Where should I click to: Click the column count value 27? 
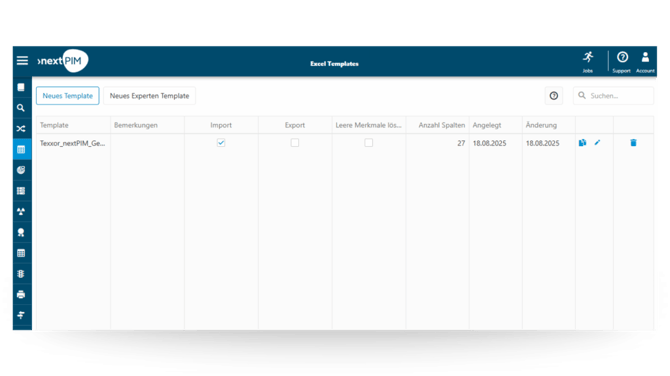(x=461, y=143)
